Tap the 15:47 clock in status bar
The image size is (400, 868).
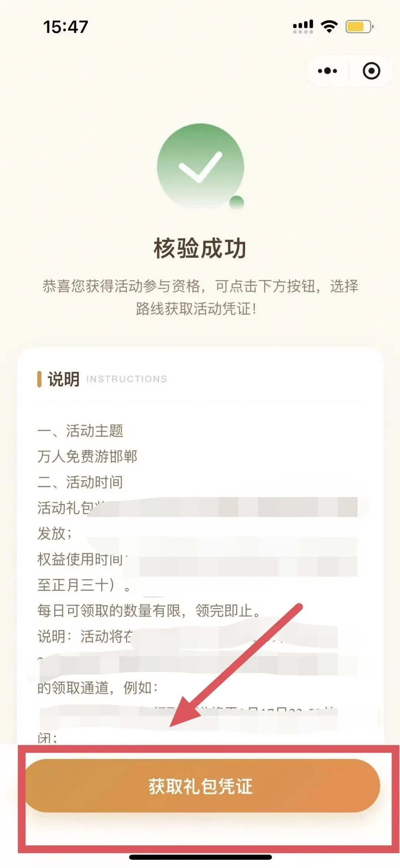(66, 27)
